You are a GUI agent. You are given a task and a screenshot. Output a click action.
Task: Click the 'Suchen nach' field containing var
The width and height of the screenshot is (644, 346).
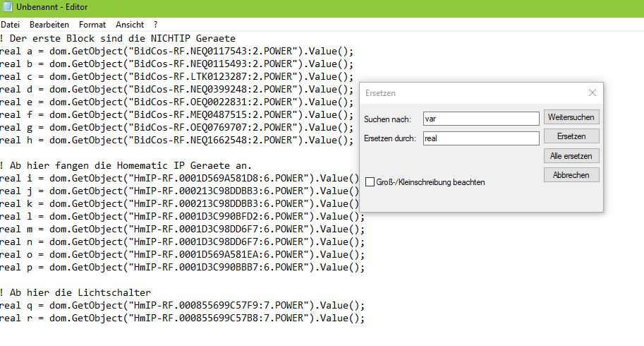click(x=480, y=119)
